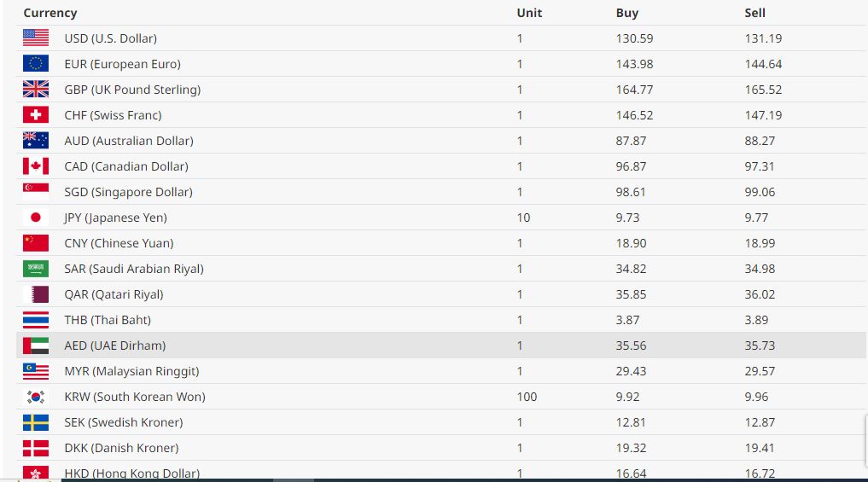Click the Saudi Arabian flag icon
Viewport: 868px width, 482px height.
(x=36, y=269)
